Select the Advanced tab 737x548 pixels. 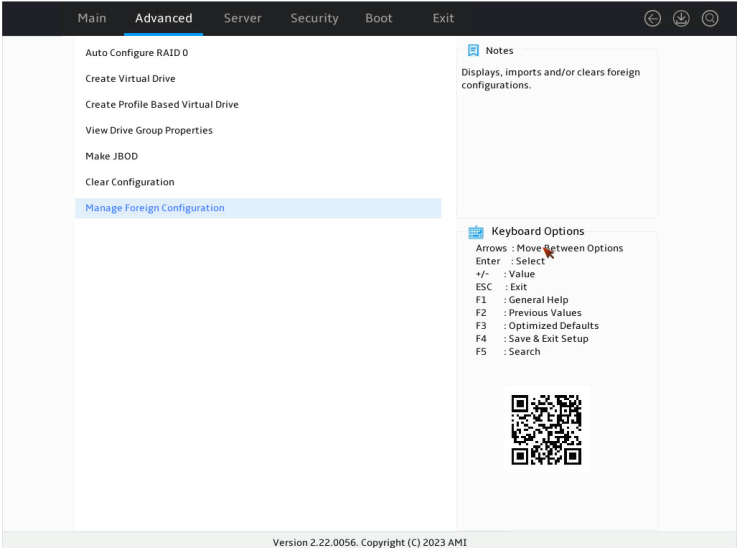(x=164, y=18)
